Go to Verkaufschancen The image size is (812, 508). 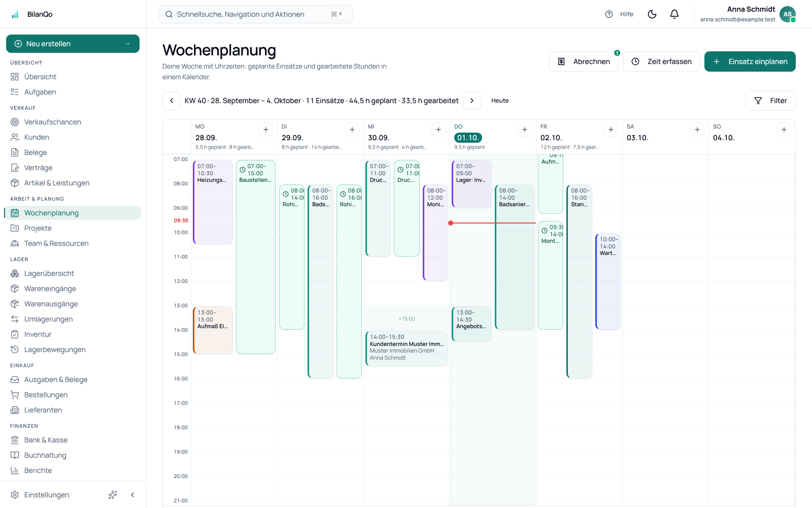click(x=73, y=122)
